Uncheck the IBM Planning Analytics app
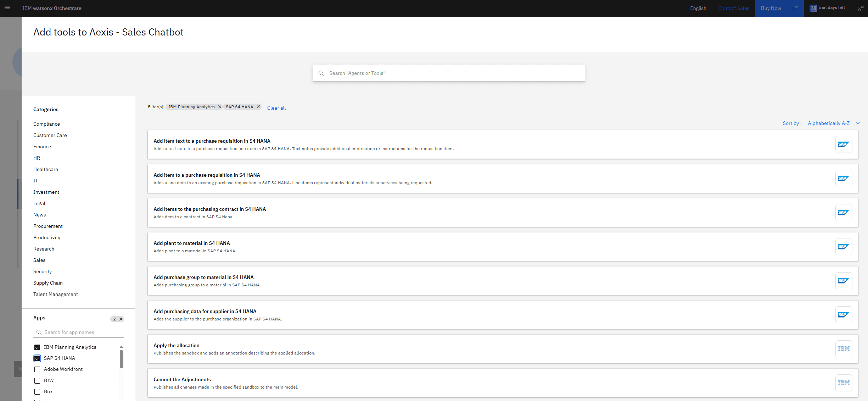Screen dimensions: 868x401 (37, 347)
